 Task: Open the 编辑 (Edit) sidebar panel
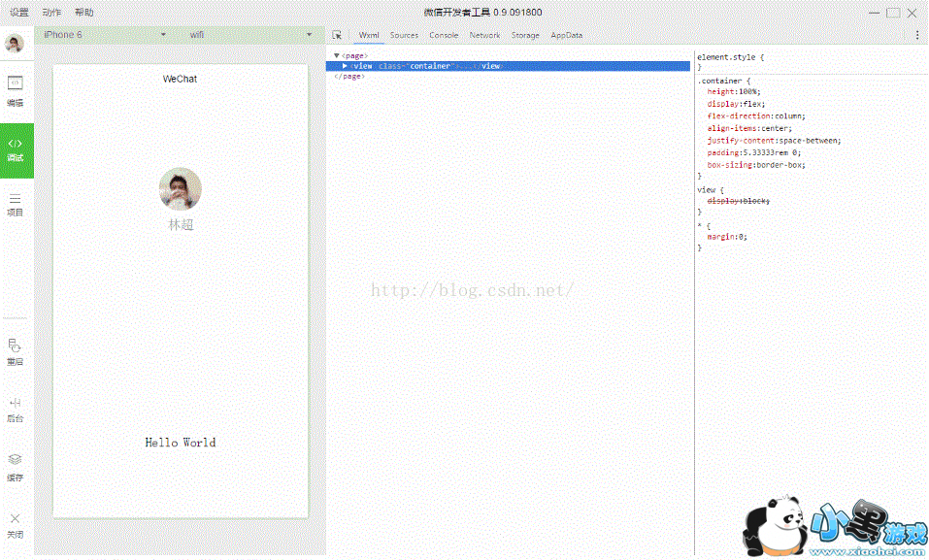point(15,91)
